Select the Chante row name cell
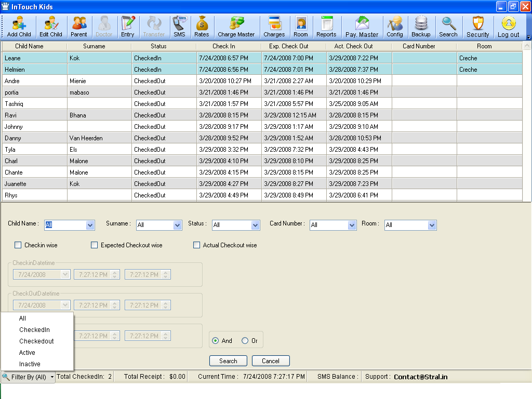Viewport: 532px width, 399px height. (x=35, y=172)
